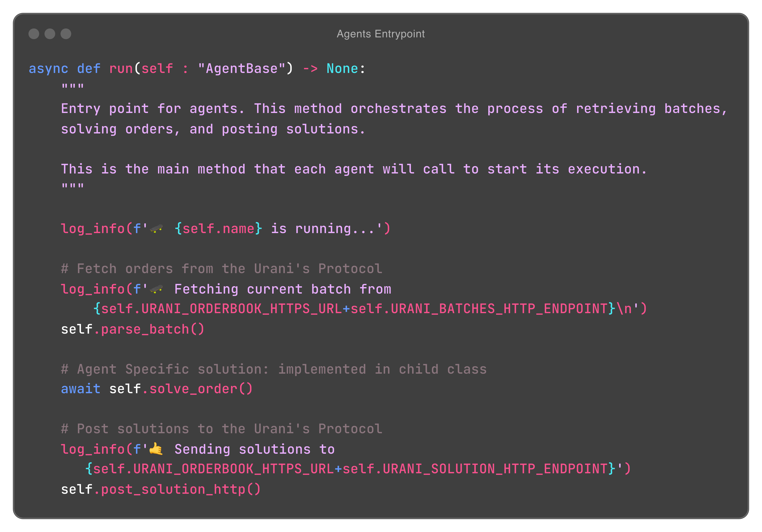Click the "AgentBase" type annotation string
The image size is (762, 532).
(x=242, y=69)
